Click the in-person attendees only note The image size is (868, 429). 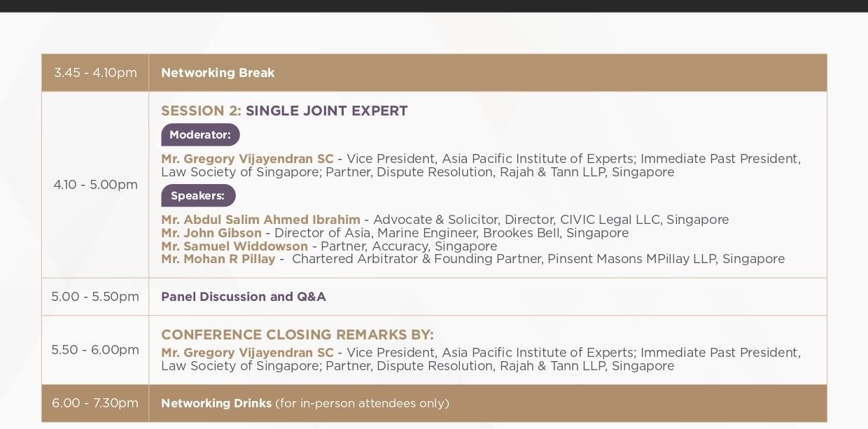click(x=362, y=403)
